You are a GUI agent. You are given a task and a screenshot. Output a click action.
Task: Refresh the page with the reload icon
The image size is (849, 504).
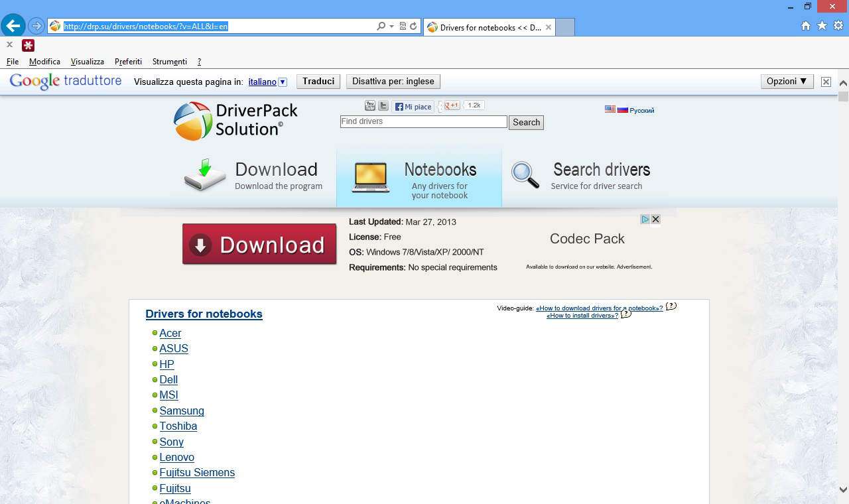tap(414, 26)
